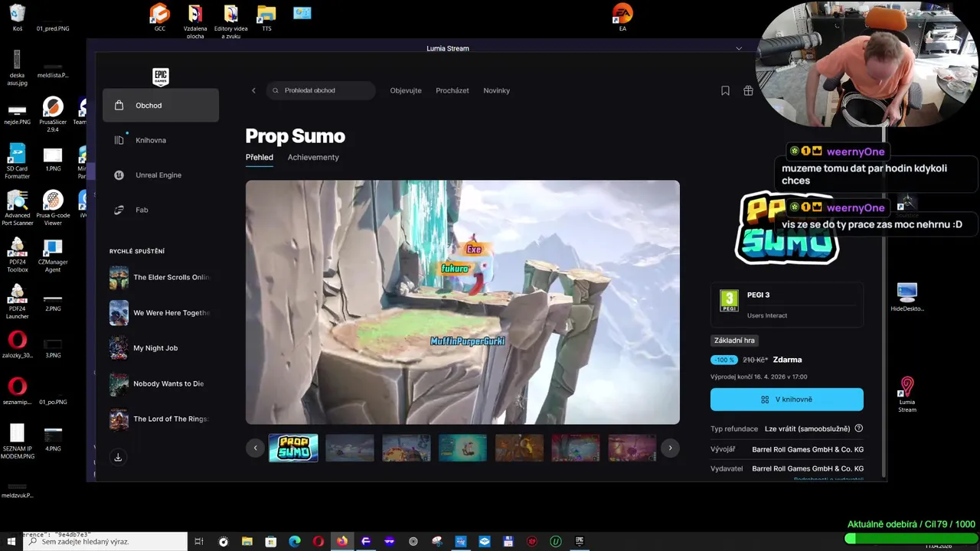The image size is (980, 551).
Task: Open the TTS folder on desktop
Action: [x=266, y=18]
